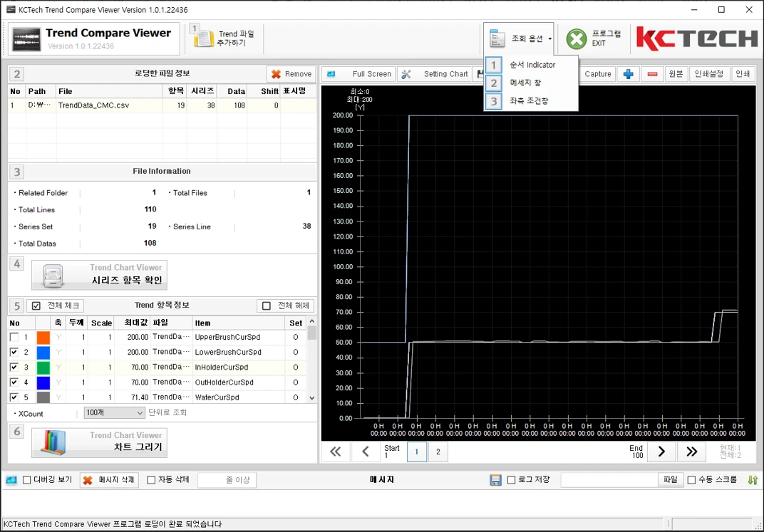Open Setting Chart tool
The height and width of the screenshot is (532, 764).
tap(435, 74)
